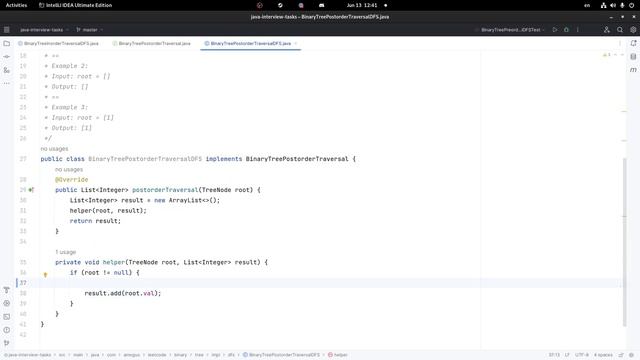The width and height of the screenshot is (640, 360).
Task: Switch to BinaryTreeInorderTraversalDFS.java tab
Action: 58,43
